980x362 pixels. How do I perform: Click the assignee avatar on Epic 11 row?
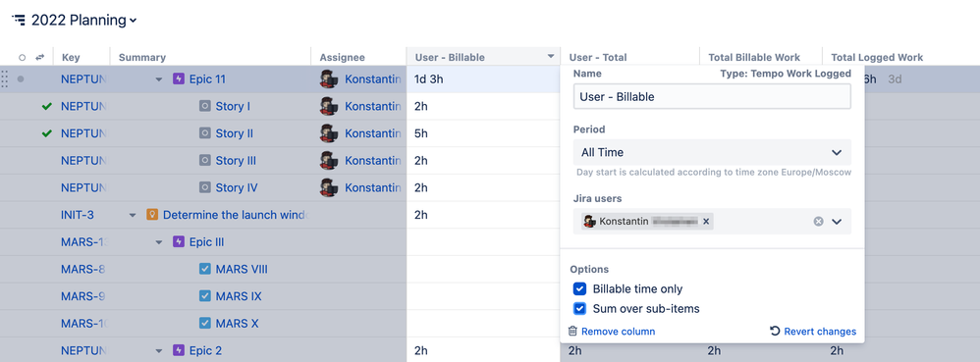[329, 79]
